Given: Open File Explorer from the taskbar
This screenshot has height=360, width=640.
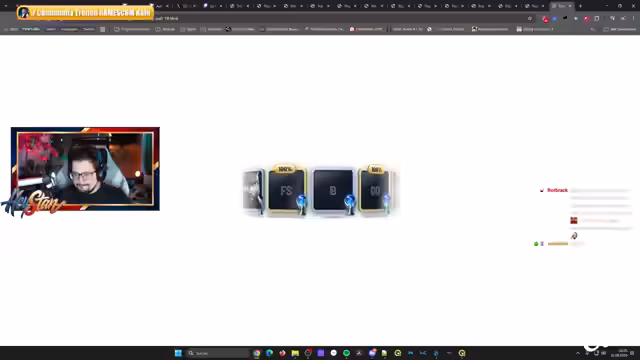Looking at the screenshot, I should click(295, 353).
